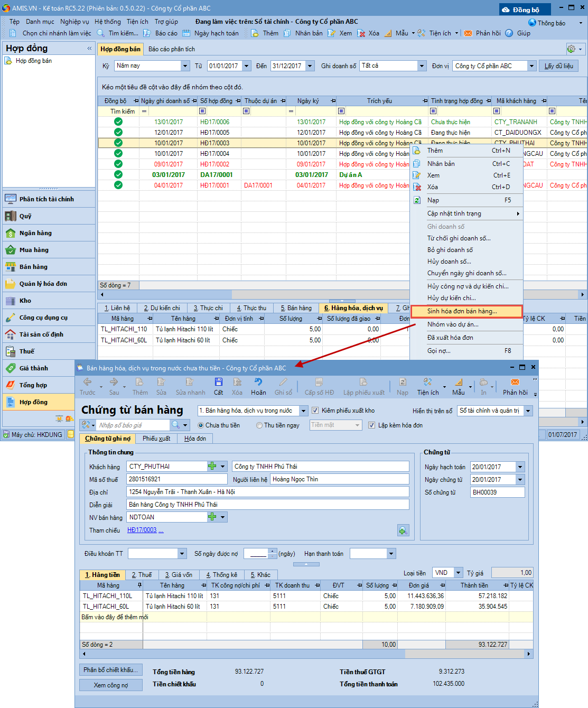
Task: Click the Xóa delete icon in the main toolbar
Action: (x=362, y=33)
